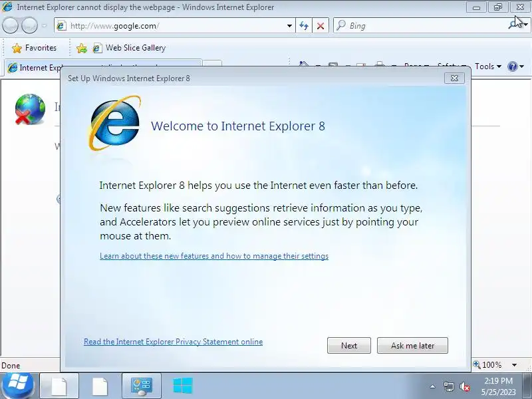Click the Next button in the setup dialog
The width and height of the screenshot is (532, 399).
tap(348, 345)
